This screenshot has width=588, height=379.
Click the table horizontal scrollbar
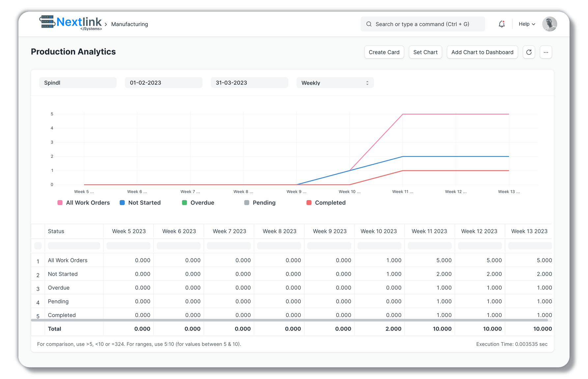pyautogui.click(x=289, y=320)
